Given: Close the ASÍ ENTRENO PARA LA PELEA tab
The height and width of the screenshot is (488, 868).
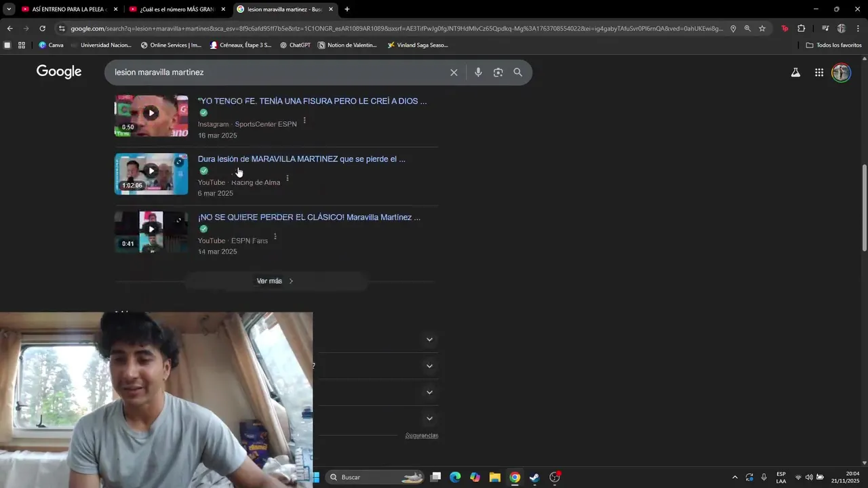Looking at the screenshot, I should pyautogui.click(x=115, y=9).
